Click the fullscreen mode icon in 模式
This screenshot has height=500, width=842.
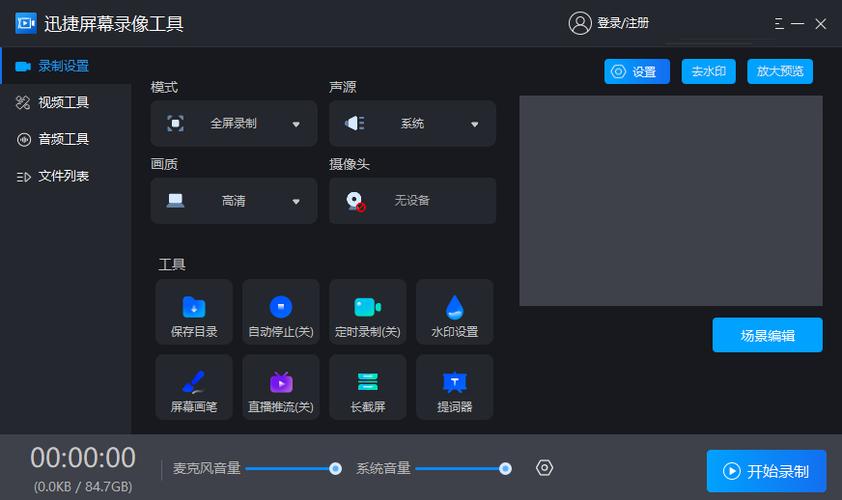point(175,124)
